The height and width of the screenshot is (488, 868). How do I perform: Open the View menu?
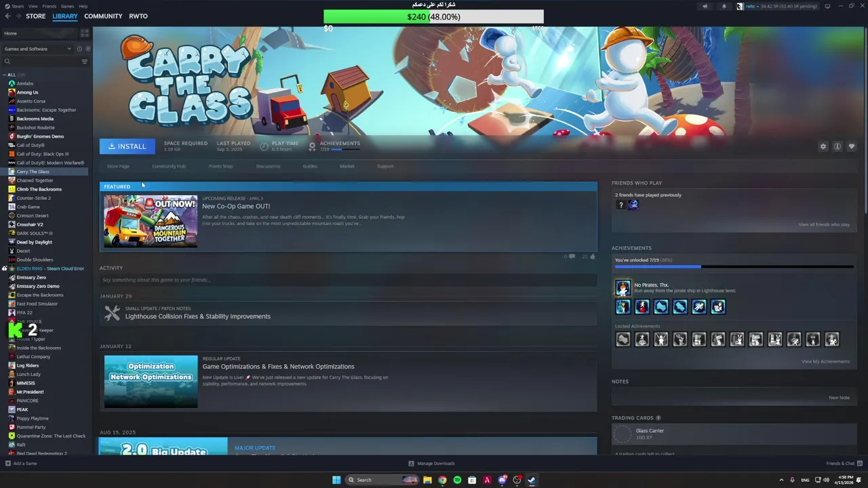(x=33, y=6)
